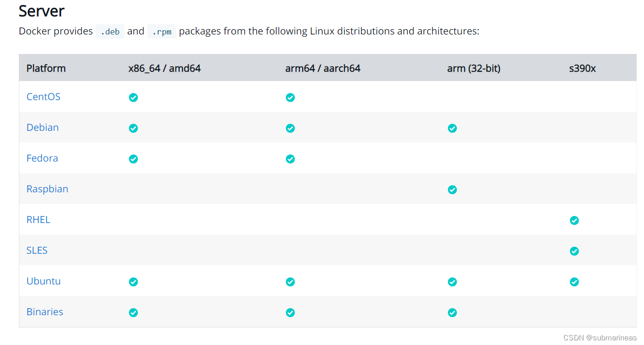
Task: Click Ubuntu arm (32-bit) checkmark
Action: click(452, 282)
